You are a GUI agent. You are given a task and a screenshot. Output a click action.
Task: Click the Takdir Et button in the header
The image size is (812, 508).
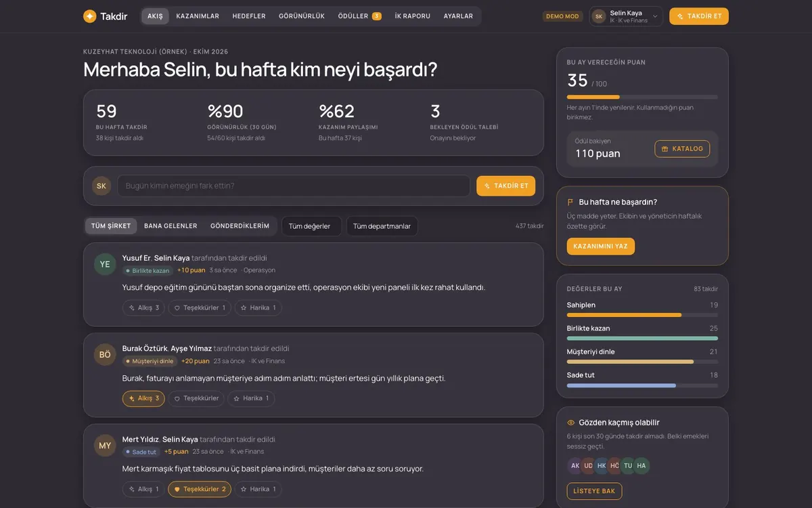point(699,16)
